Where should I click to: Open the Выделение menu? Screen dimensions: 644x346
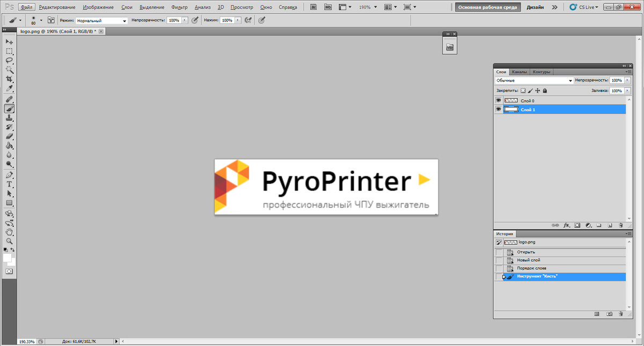[152, 8]
